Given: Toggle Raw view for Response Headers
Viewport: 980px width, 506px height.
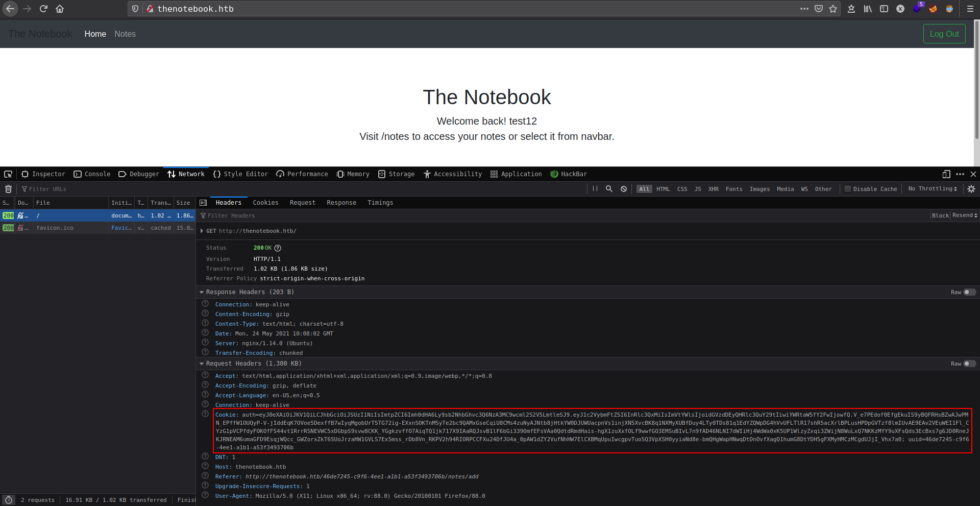Looking at the screenshot, I should coord(969,292).
